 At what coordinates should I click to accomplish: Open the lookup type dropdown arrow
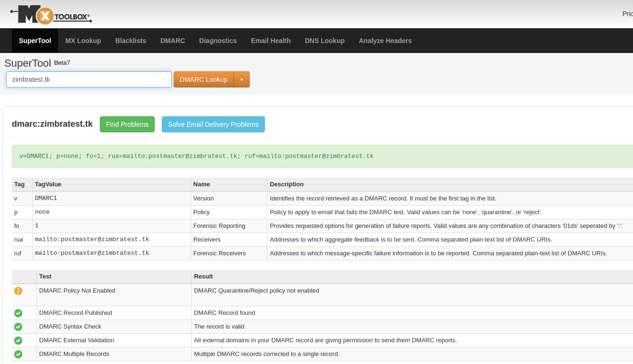point(242,79)
